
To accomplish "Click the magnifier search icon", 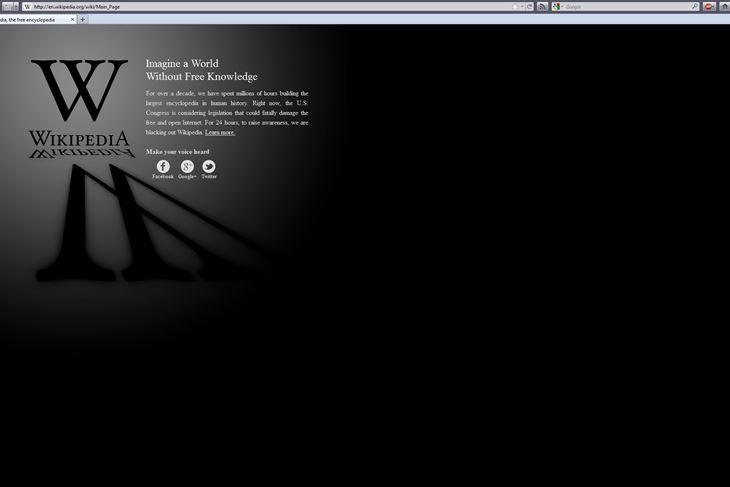I will tap(695, 7).
